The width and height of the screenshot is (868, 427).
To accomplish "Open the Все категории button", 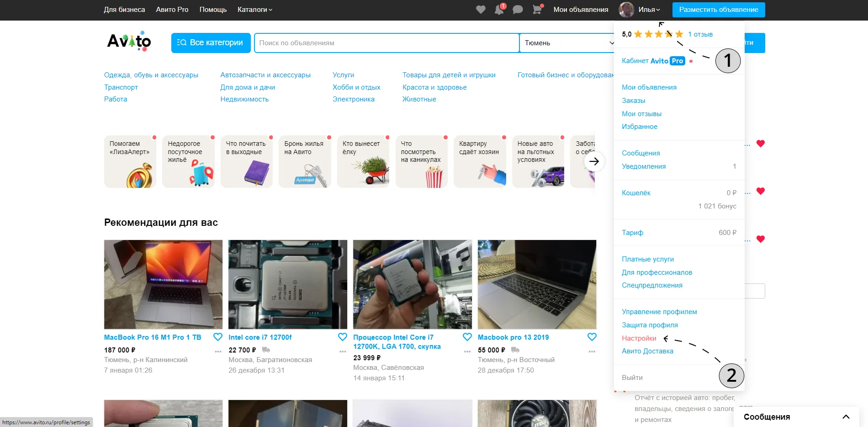I will (211, 43).
